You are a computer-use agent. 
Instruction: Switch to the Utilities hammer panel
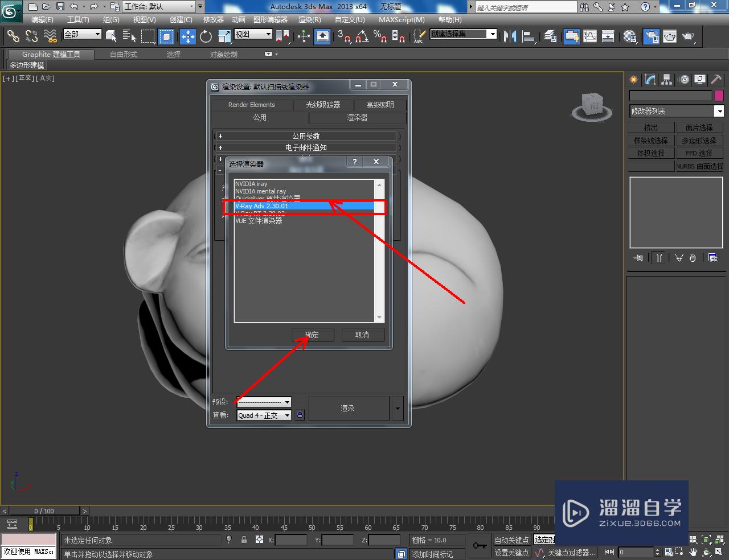[716, 80]
